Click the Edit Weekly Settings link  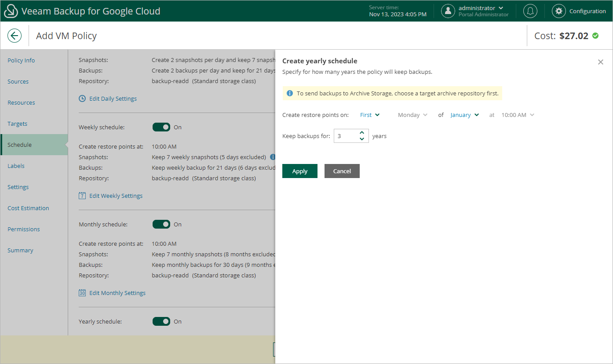point(116,196)
